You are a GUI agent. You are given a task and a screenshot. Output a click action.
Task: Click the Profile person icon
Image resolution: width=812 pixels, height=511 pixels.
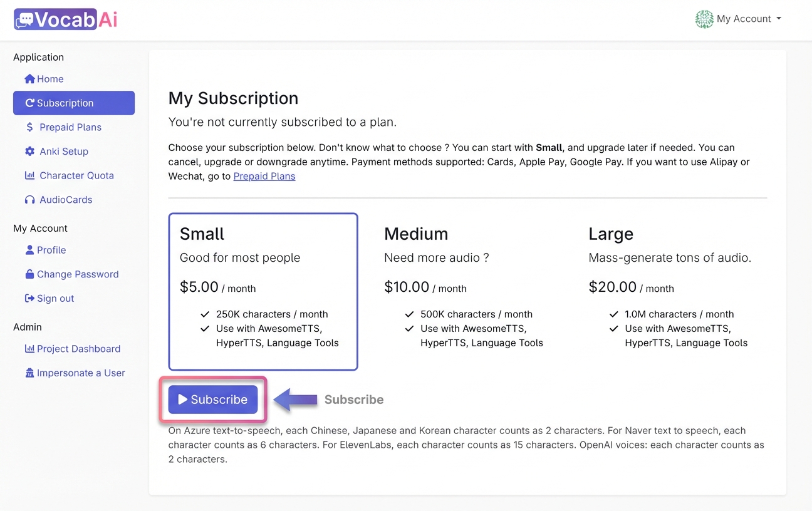29,250
